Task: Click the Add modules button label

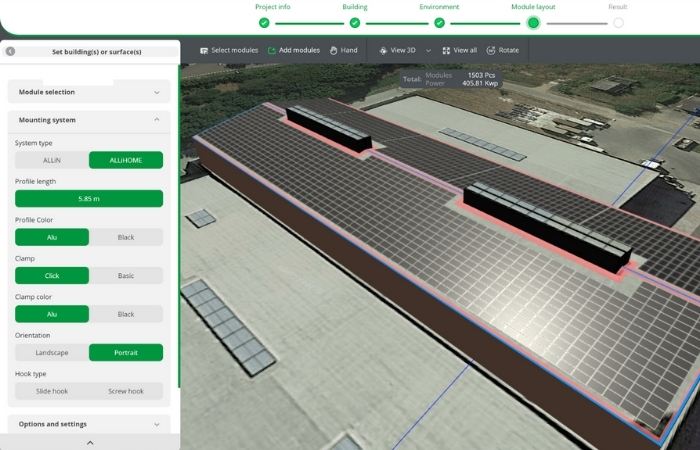Action: click(300, 50)
